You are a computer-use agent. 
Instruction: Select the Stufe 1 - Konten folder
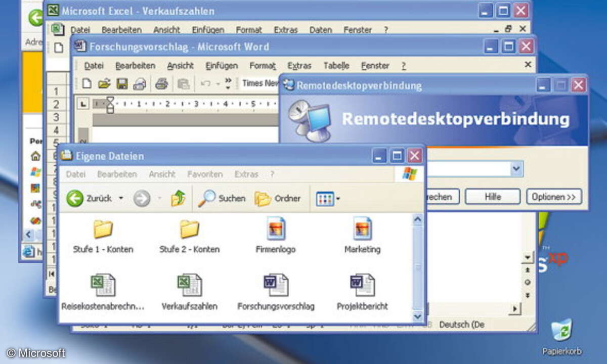103,237
